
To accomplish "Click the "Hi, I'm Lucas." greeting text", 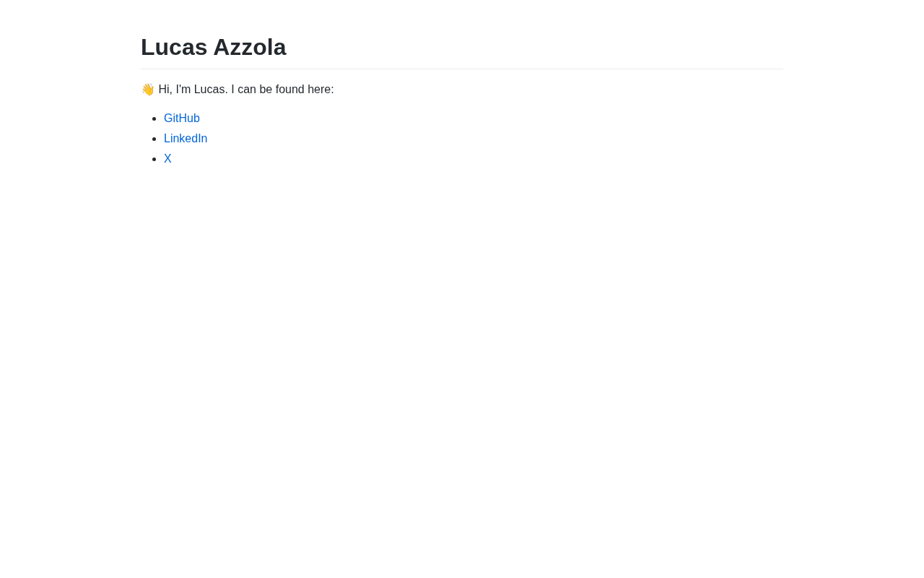I will 193,90.
